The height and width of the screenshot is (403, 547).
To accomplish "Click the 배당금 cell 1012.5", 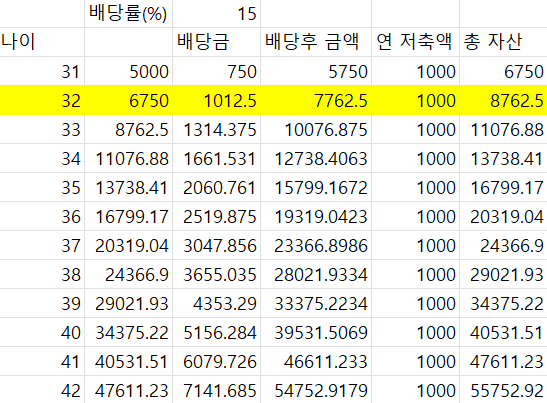I will coord(216,100).
